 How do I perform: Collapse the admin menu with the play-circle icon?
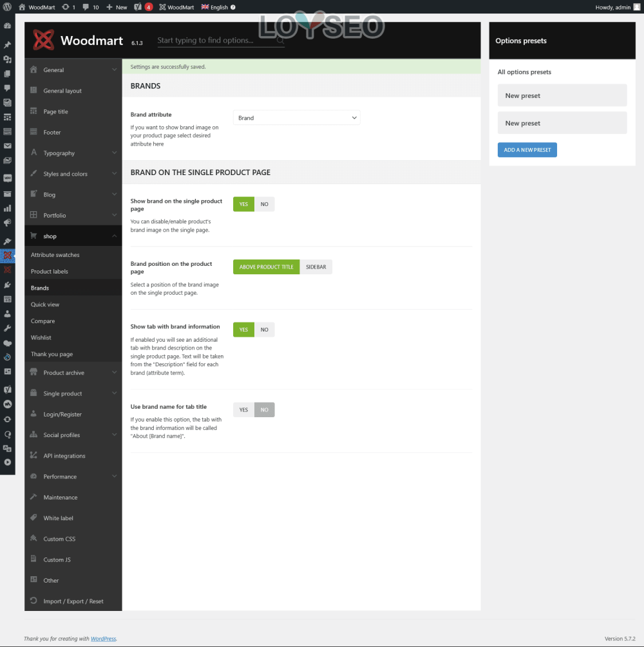(x=8, y=462)
